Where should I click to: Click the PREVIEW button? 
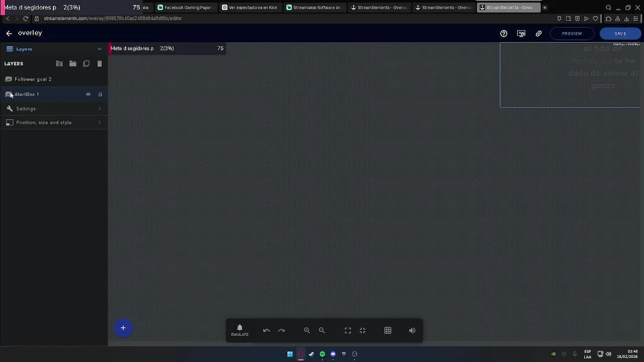pos(572,34)
